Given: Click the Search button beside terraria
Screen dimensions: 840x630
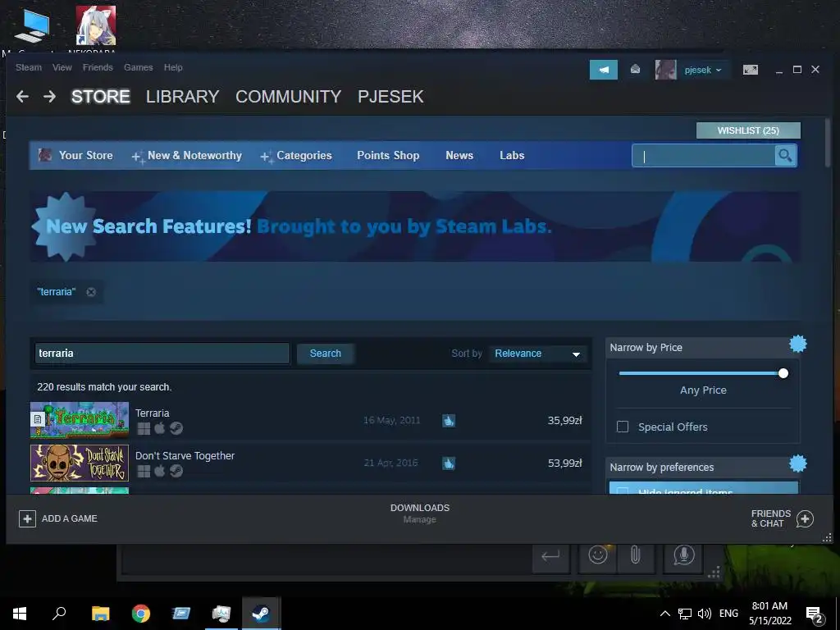Looking at the screenshot, I should [325, 354].
